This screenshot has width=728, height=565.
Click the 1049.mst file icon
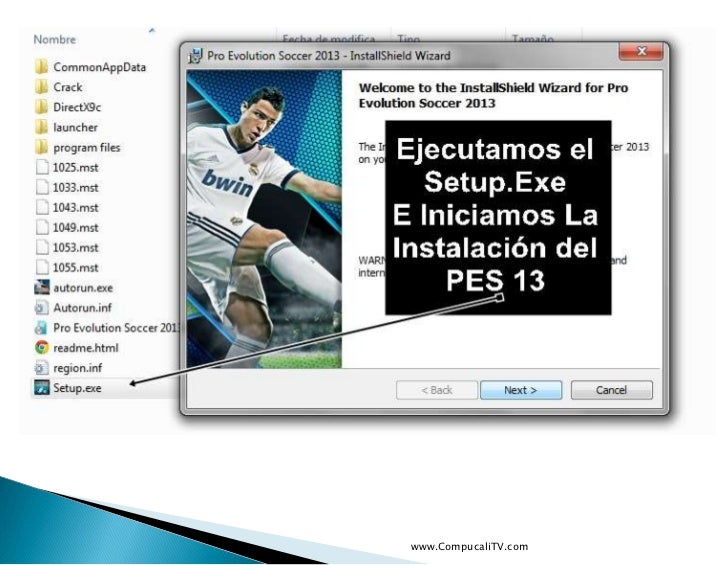42,227
